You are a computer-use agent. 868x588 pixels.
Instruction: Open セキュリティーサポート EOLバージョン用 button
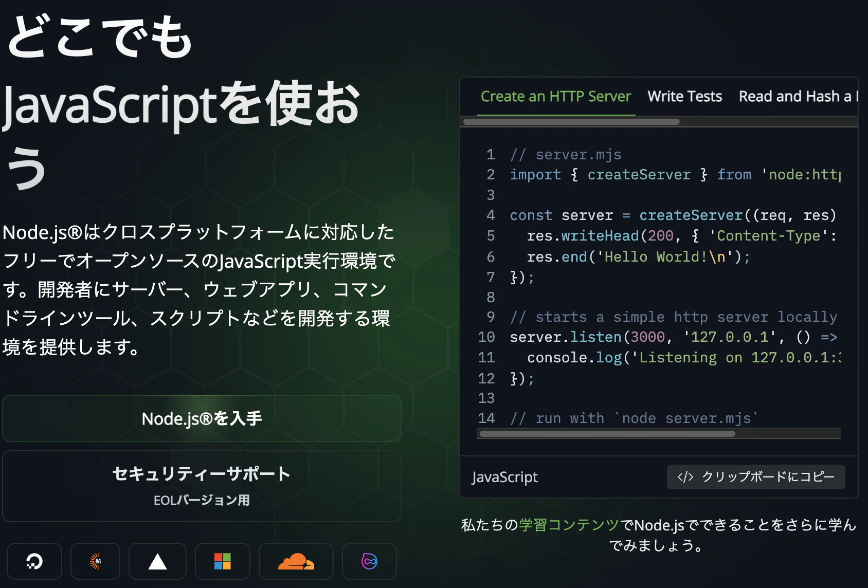coord(202,486)
